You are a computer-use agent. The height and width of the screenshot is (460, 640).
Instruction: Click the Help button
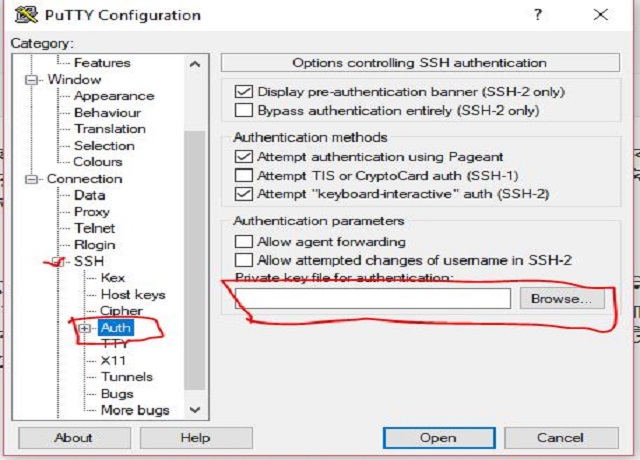coord(196,438)
